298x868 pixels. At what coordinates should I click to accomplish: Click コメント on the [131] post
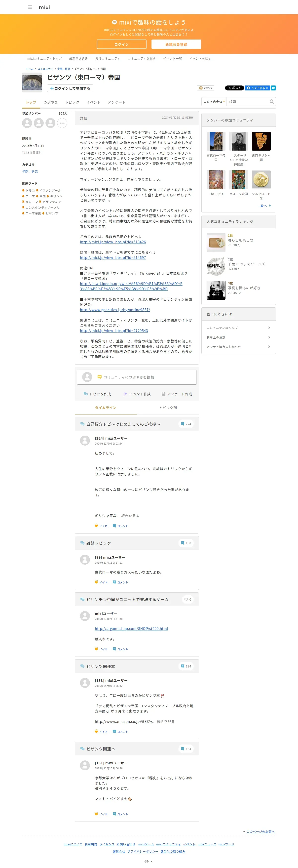120,814
